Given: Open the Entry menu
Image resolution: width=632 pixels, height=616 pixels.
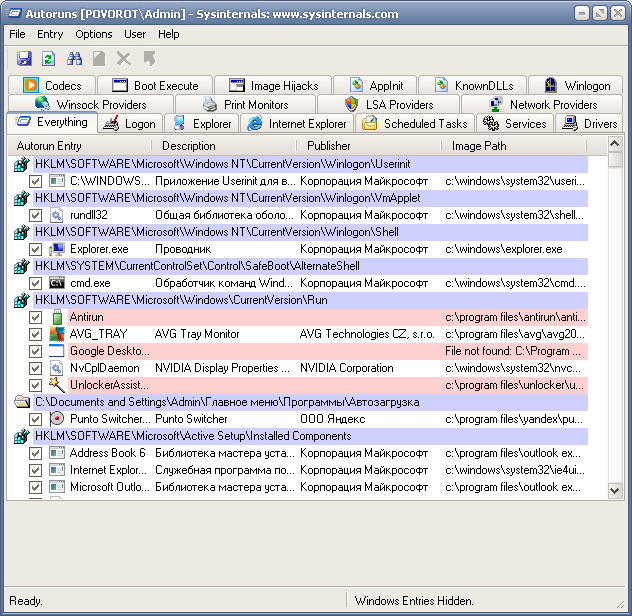Looking at the screenshot, I should [x=50, y=34].
